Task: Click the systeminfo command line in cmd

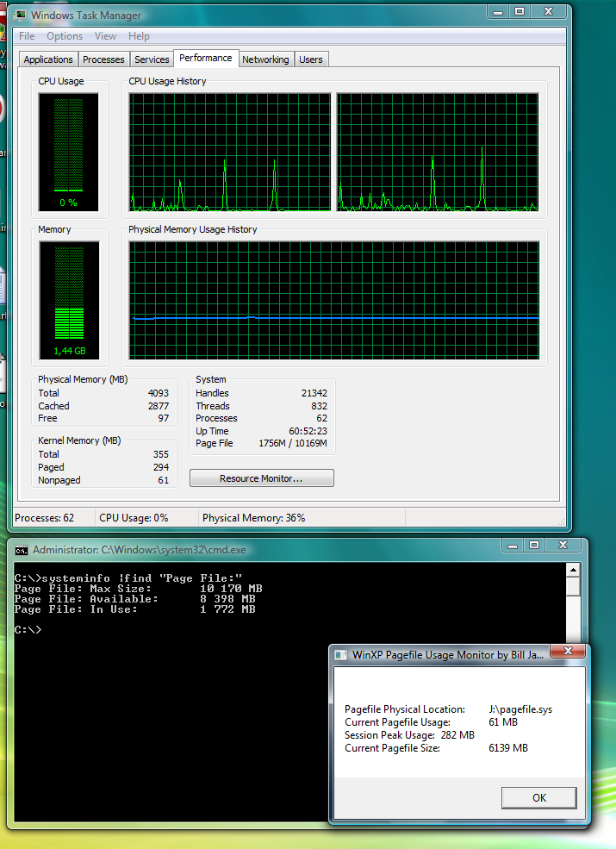Action: (128, 578)
